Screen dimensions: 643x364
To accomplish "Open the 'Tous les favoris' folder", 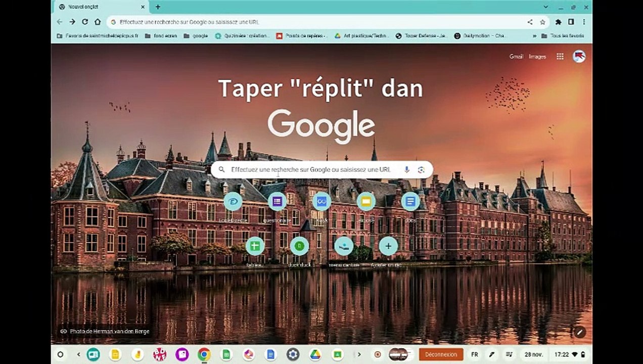I will pyautogui.click(x=562, y=36).
